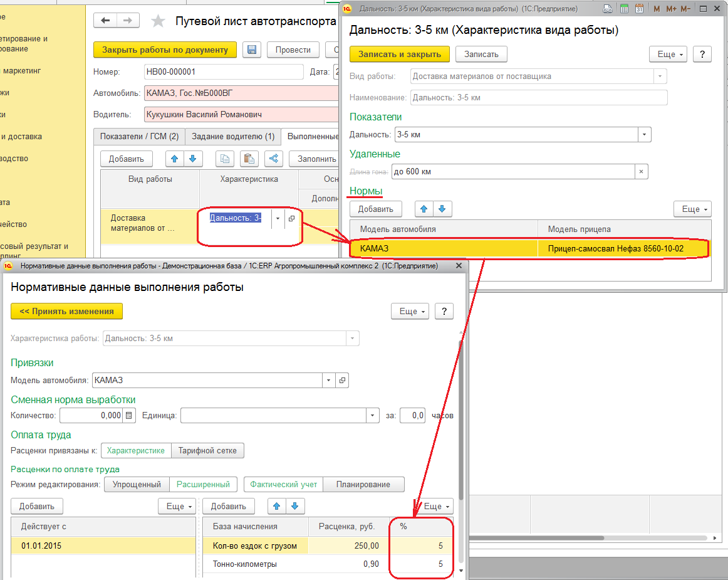728x580 pixels.
Task: Move rate row down in Нормативные данные
Action: click(295, 507)
